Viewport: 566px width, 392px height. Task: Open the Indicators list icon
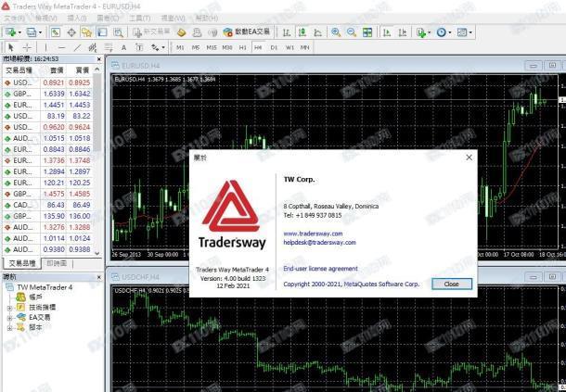[x=420, y=32]
